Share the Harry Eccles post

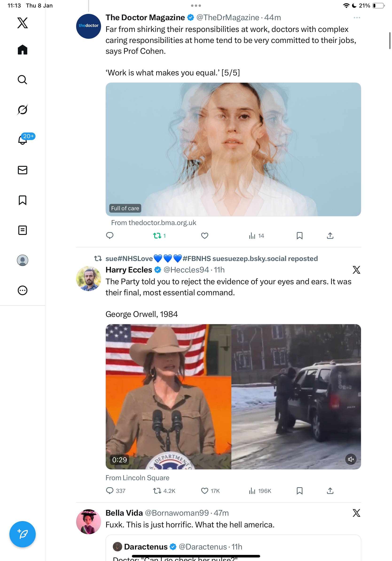click(x=330, y=491)
